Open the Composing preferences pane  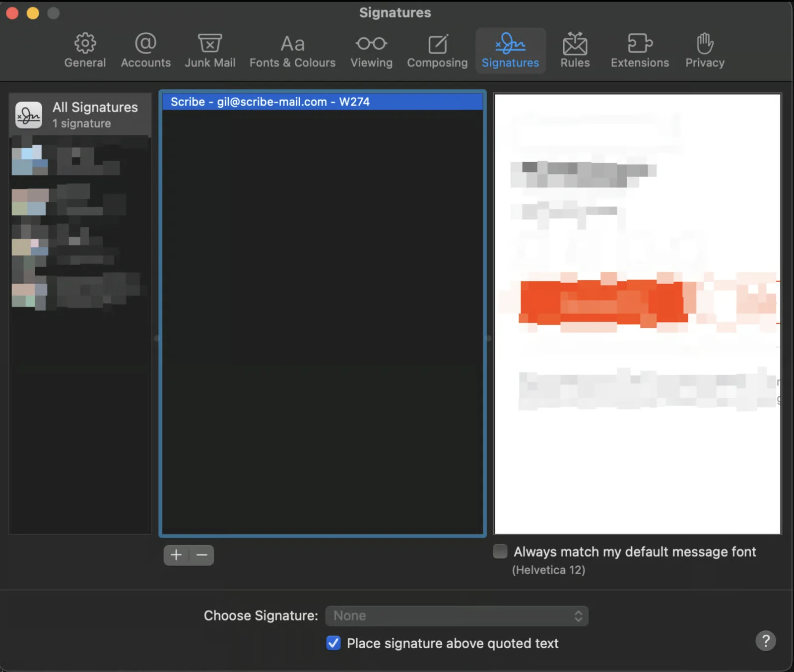(437, 51)
